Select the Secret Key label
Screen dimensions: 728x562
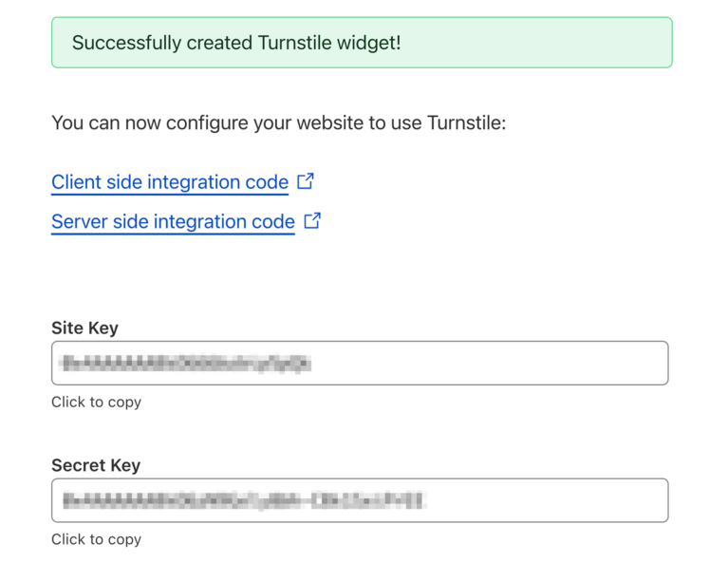pyautogui.click(x=96, y=465)
